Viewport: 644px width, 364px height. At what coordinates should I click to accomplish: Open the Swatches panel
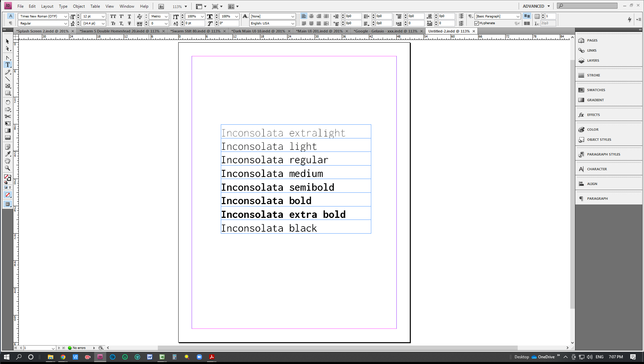596,90
